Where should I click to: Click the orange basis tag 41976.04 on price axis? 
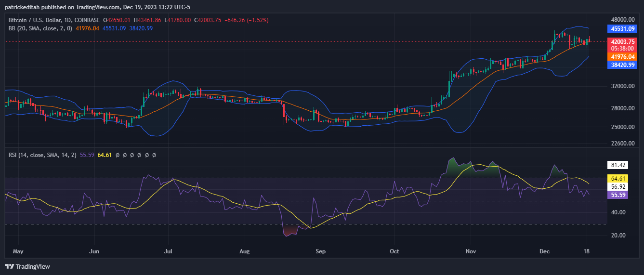[x=623, y=56]
